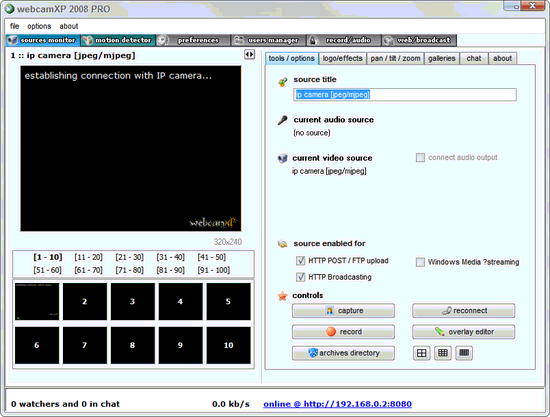
Task: Select source thumbnail 5
Action: pos(228,302)
